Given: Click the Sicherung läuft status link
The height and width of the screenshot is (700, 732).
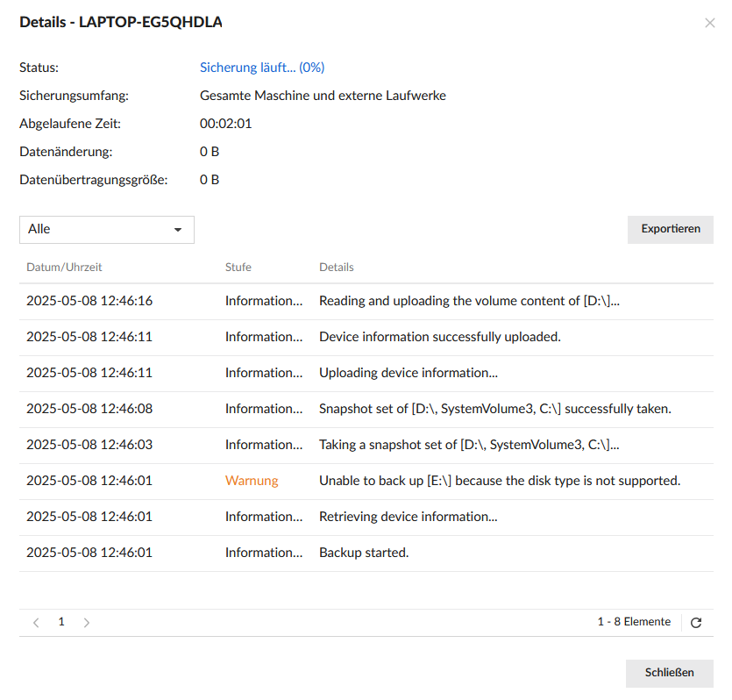Looking at the screenshot, I should [262, 68].
